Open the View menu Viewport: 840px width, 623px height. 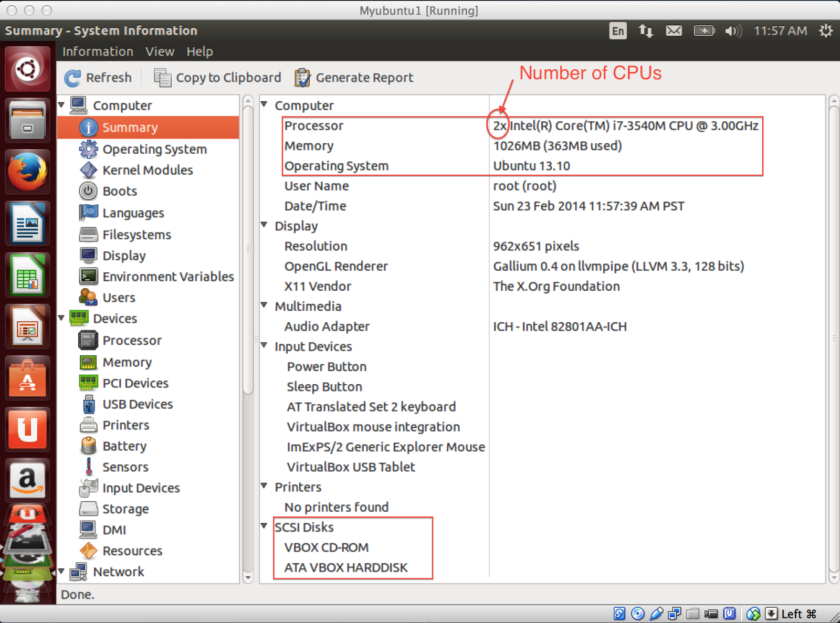[160, 51]
